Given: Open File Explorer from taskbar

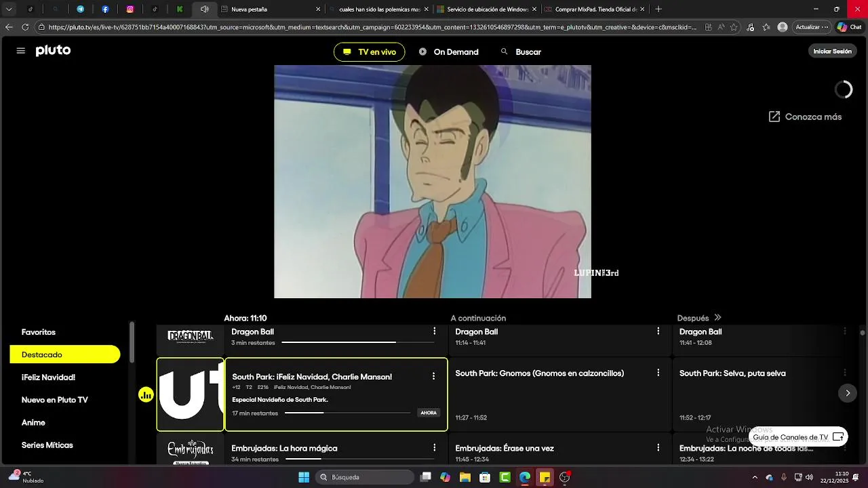Looking at the screenshot, I should pyautogui.click(x=465, y=477).
